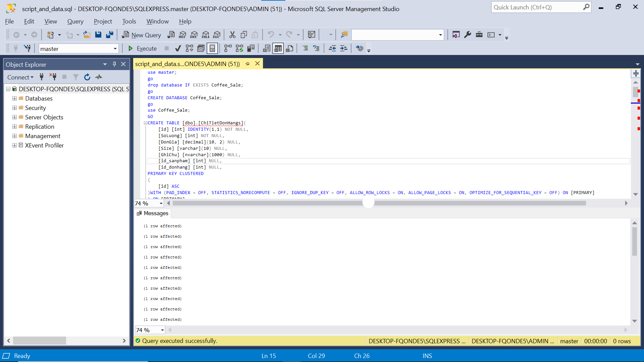This screenshot has height=362, width=644.
Task: Open an Analysis Services XMLA query
Action: [206, 35]
